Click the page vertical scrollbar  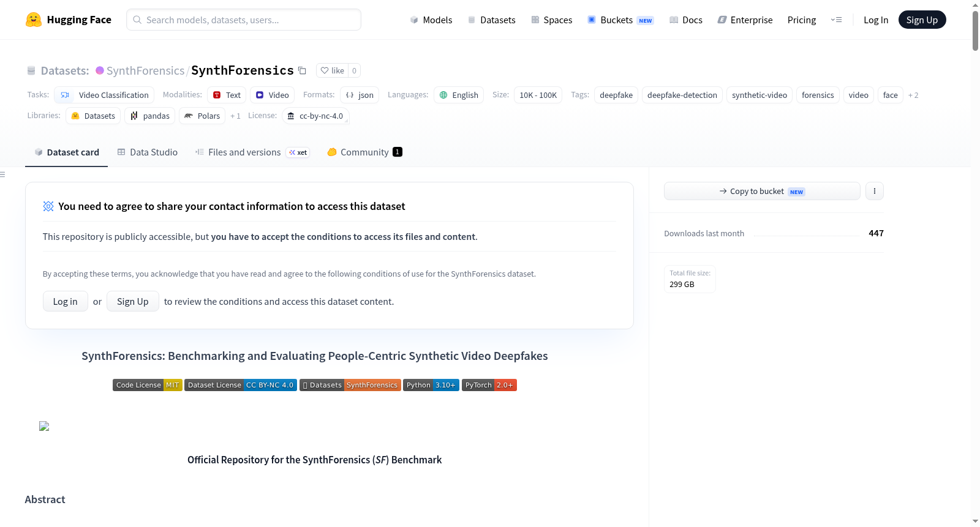coord(975,31)
